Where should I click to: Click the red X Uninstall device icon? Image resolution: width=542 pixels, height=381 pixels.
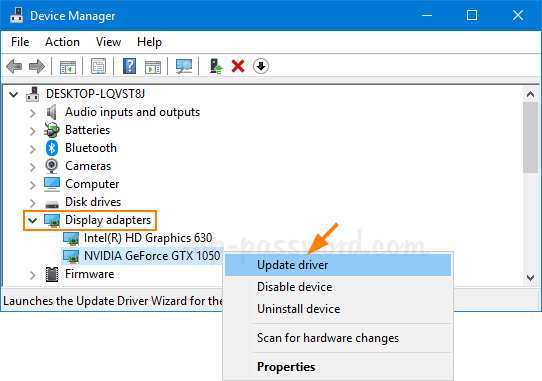tap(238, 66)
